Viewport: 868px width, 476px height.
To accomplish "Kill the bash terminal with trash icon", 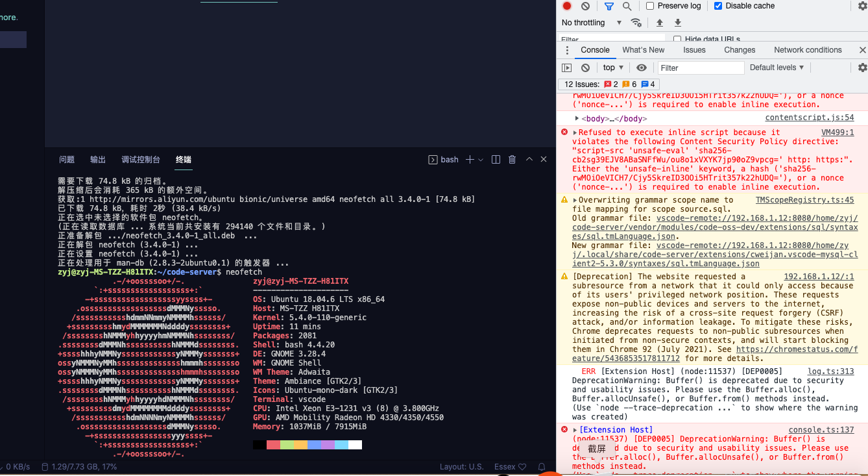I will point(512,159).
